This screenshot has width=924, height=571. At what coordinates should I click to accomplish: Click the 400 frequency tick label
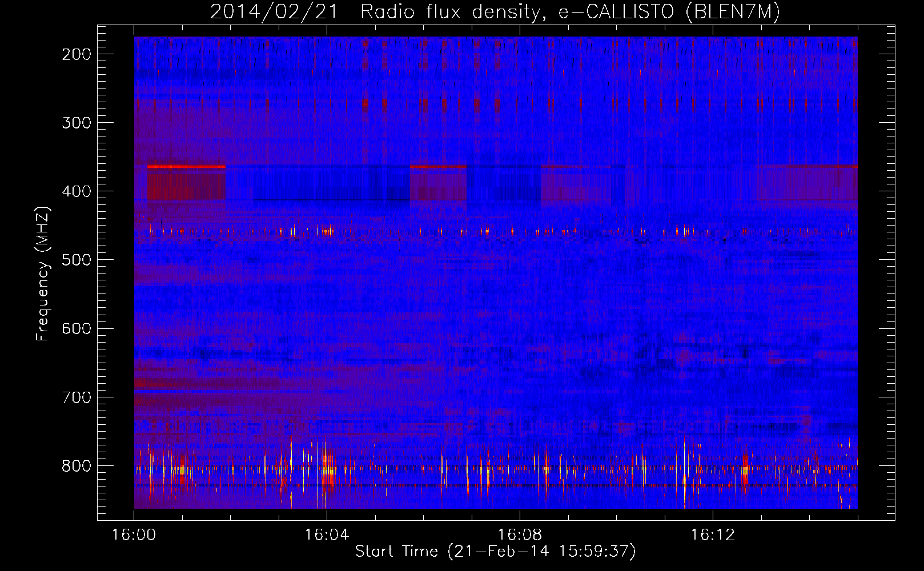coord(77,191)
